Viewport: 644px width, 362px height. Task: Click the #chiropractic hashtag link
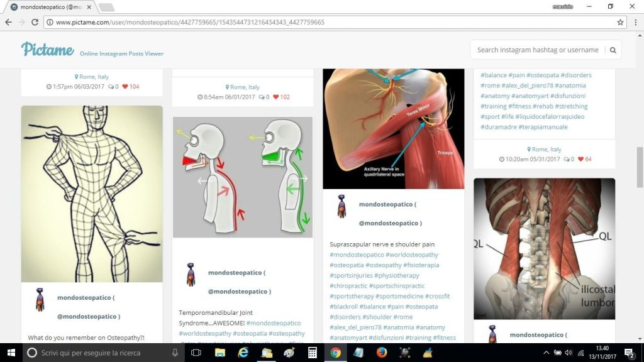[348, 286]
